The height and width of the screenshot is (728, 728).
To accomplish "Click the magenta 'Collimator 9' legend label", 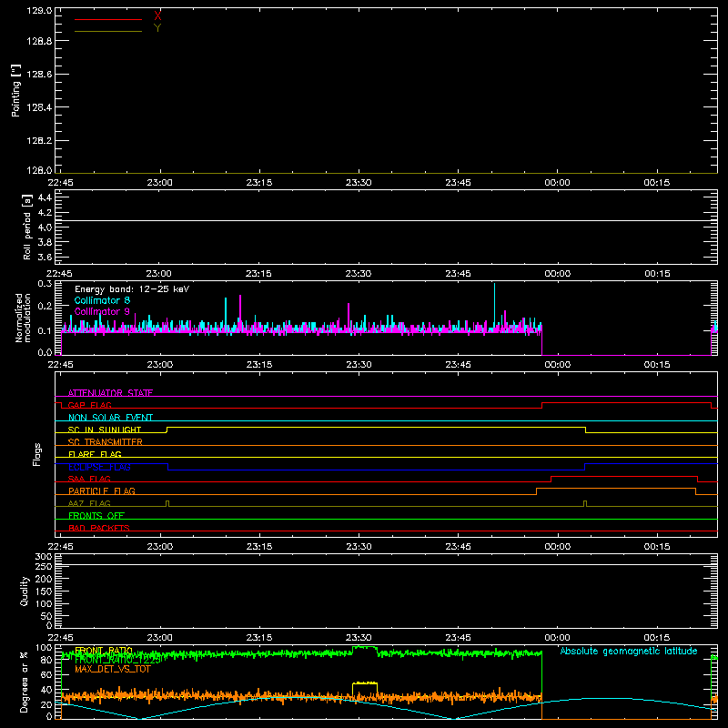I will pos(102,311).
